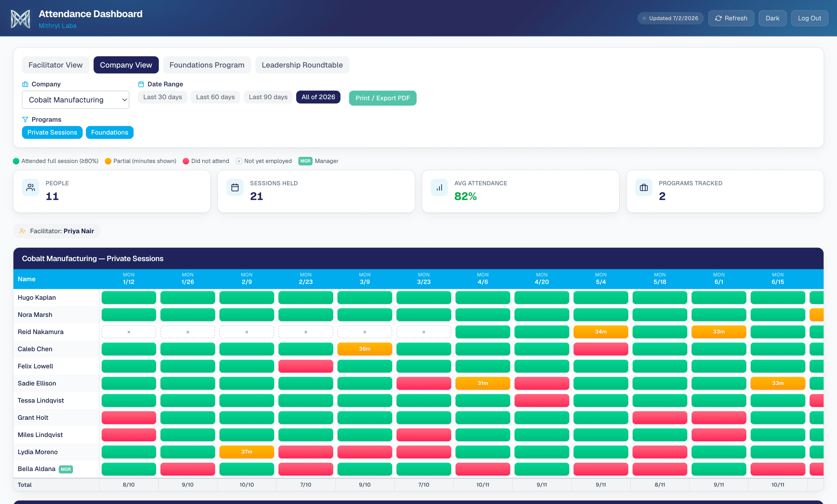The width and height of the screenshot is (837, 504).
Task: Open the Facilitator View tab
Action: pyautogui.click(x=55, y=65)
